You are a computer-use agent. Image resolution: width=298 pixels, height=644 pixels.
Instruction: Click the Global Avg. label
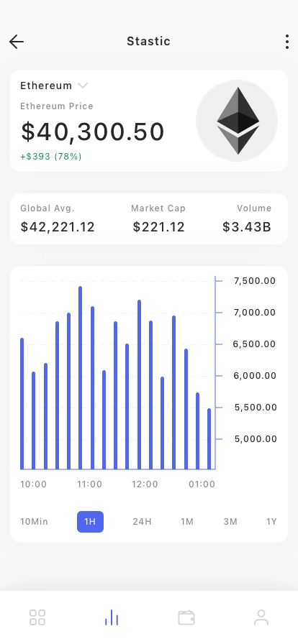(x=48, y=208)
